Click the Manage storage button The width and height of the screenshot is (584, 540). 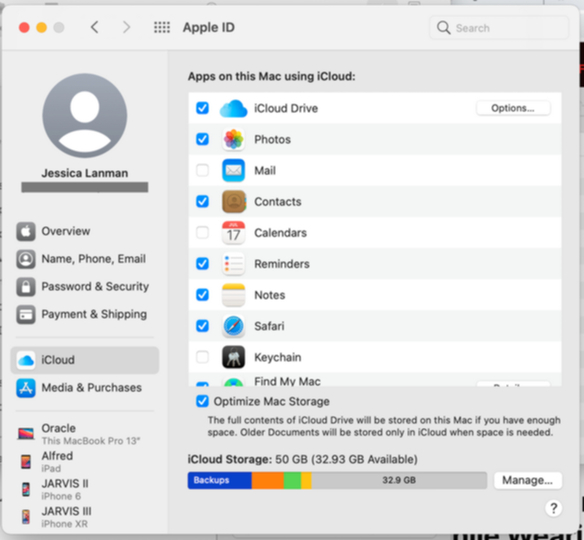point(527,480)
